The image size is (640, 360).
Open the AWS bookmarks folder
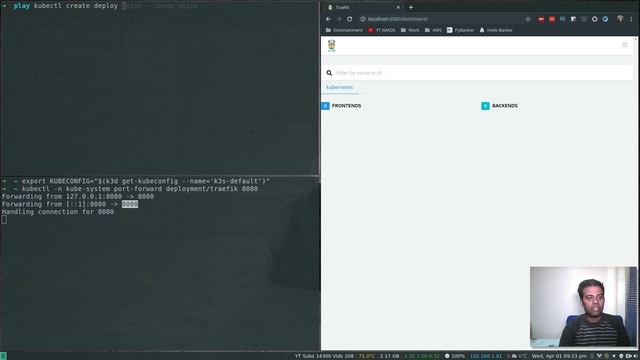point(433,30)
